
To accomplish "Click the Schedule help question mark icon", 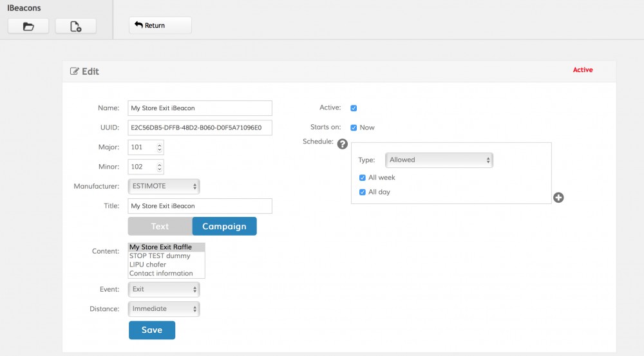I will tap(343, 144).
